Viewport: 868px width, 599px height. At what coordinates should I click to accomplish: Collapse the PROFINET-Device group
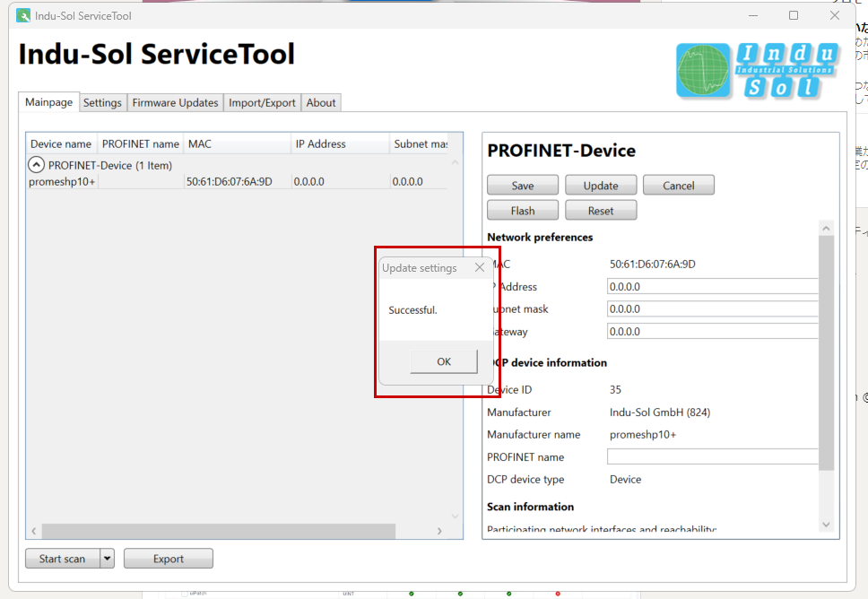coord(36,165)
